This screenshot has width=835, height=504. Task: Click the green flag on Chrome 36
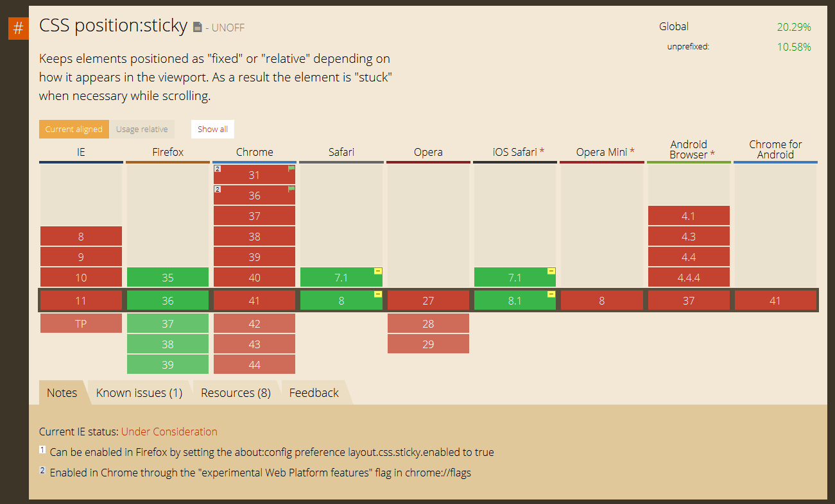pos(291,189)
